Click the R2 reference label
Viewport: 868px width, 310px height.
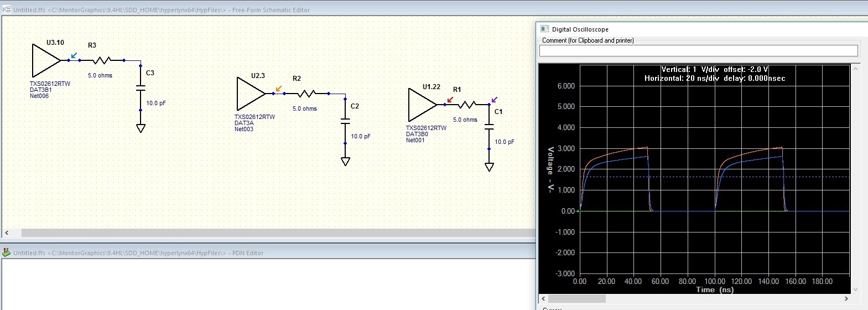coord(297,78)
